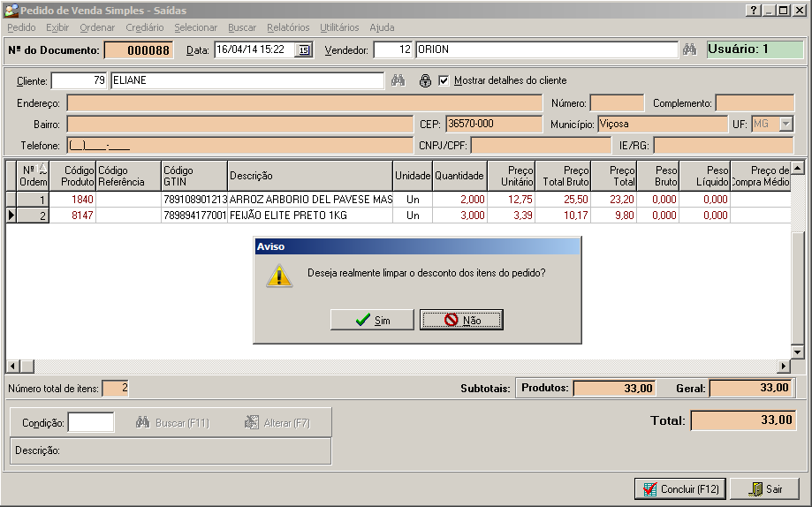Click the help question mark button in title bar
812x507 pixels.
point(753,10)
